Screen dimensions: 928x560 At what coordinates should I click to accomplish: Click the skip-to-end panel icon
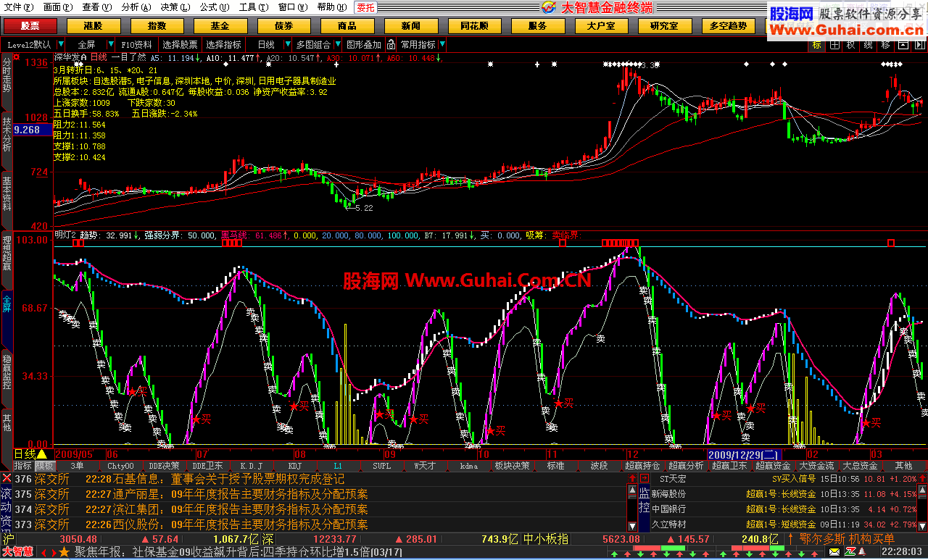(x=919, y=44)
